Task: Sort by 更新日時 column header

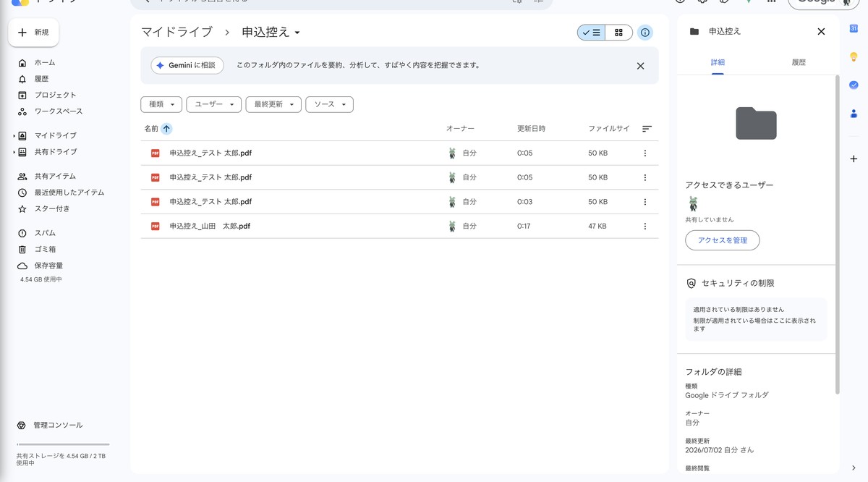Action: pyautogui.click(x=532, y=129)
